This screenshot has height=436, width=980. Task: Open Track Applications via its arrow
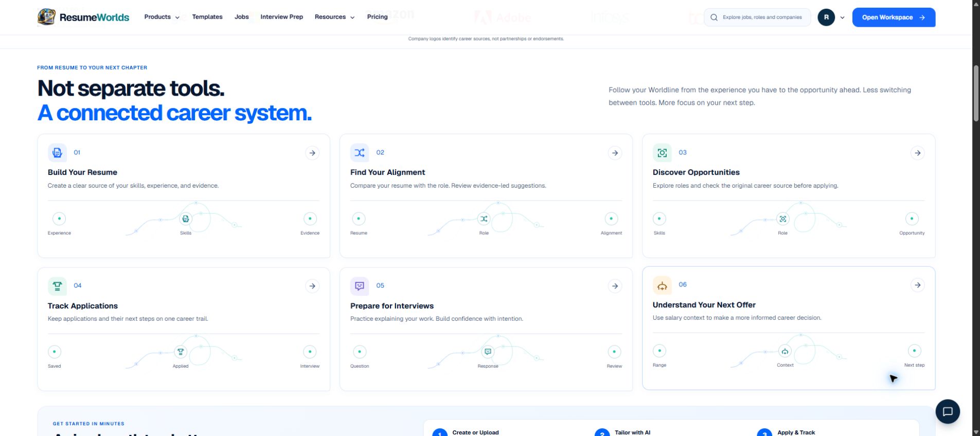click(x=312, y=286)
